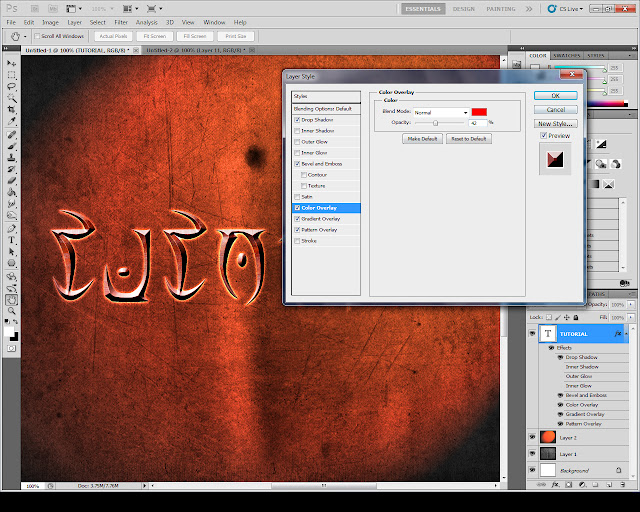The image size is (640, 512).
Task: Click Reset to Default button
Action: pos(469,139)
